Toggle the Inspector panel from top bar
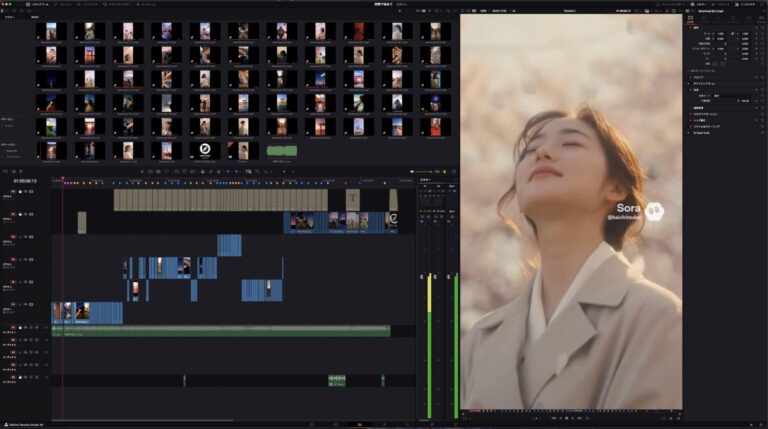The height and width of the screenshot is (429, 768). (746, 4)
